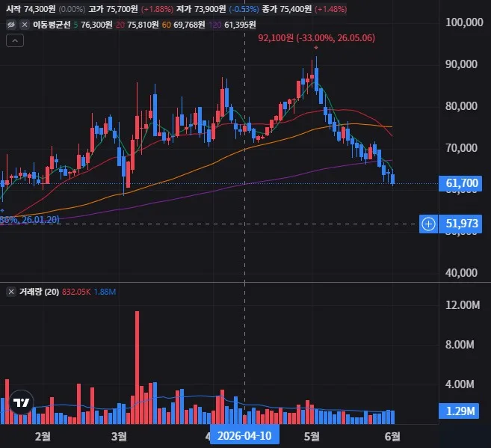Click the 120-day average value 61,395원
491x448 pixels.
240,25
